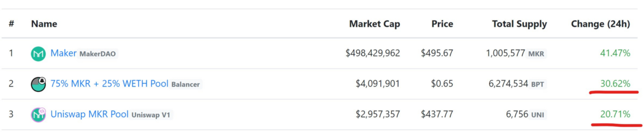The height and width of the screenshot is (135, 644).
Task: Sort by the Change (24h) column header
Action: (600, 24)
